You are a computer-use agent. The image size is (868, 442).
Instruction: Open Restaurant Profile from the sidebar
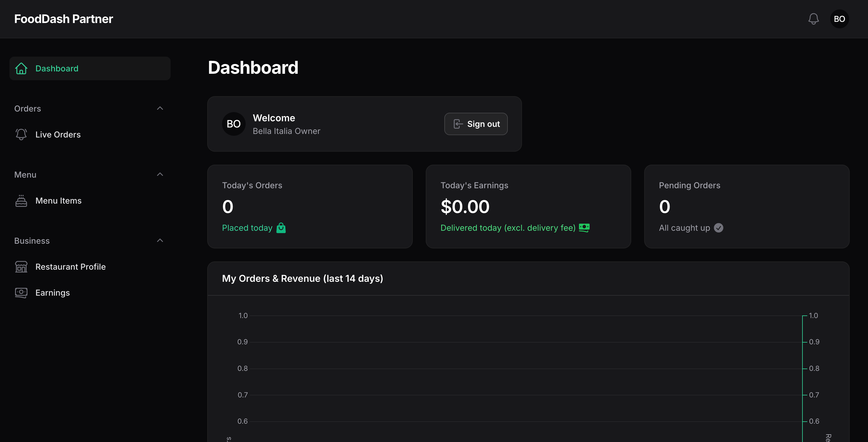point(90,267)
